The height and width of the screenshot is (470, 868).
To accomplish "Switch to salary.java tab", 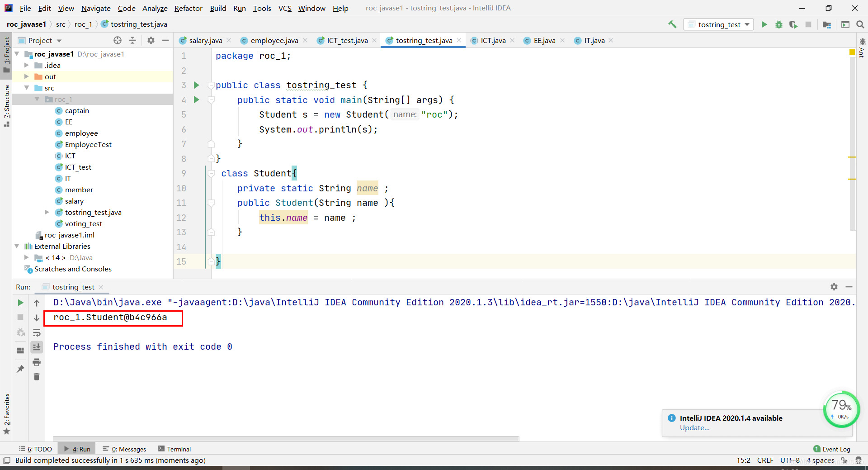I will pos(206,40).
